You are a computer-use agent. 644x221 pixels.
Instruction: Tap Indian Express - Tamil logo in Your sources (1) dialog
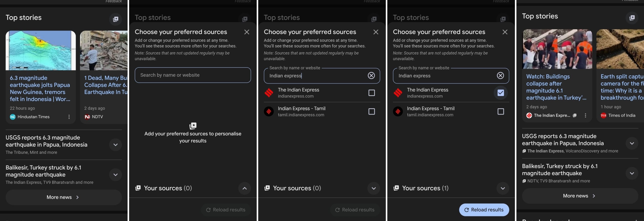click(398, 111)
